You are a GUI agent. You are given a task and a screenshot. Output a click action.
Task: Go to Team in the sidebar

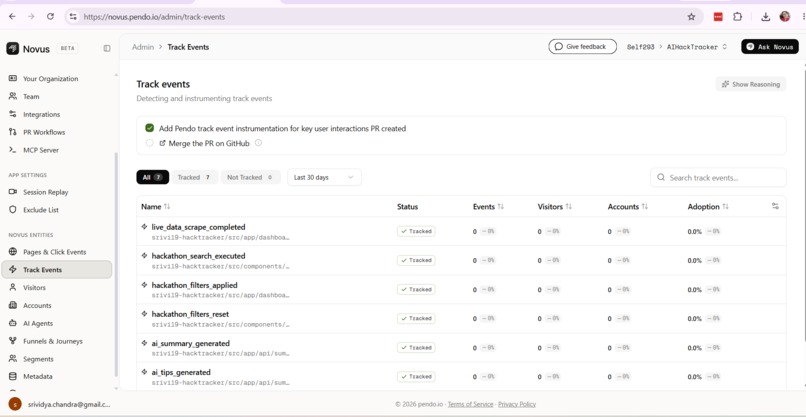(x=31, y=97)
